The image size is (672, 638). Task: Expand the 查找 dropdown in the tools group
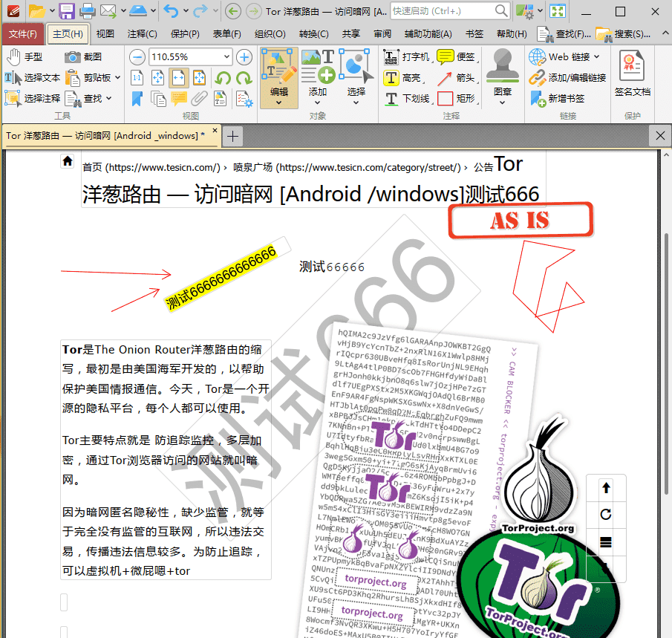(109, 99)
